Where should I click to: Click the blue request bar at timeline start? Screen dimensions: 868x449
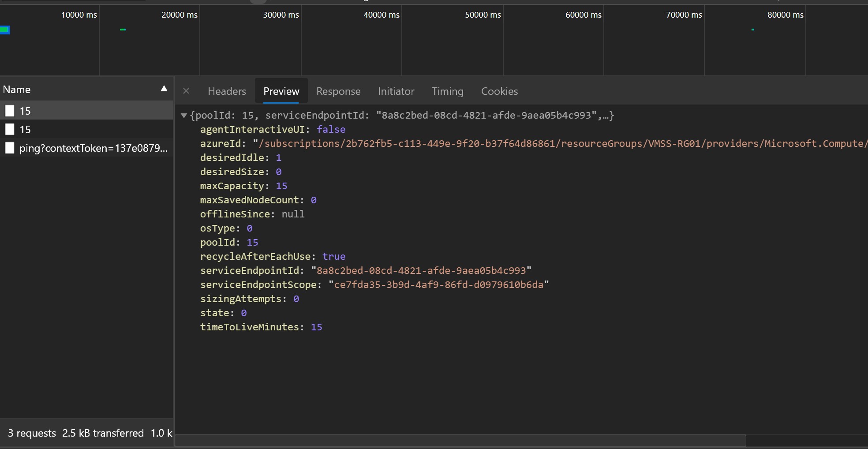point(5,30)
